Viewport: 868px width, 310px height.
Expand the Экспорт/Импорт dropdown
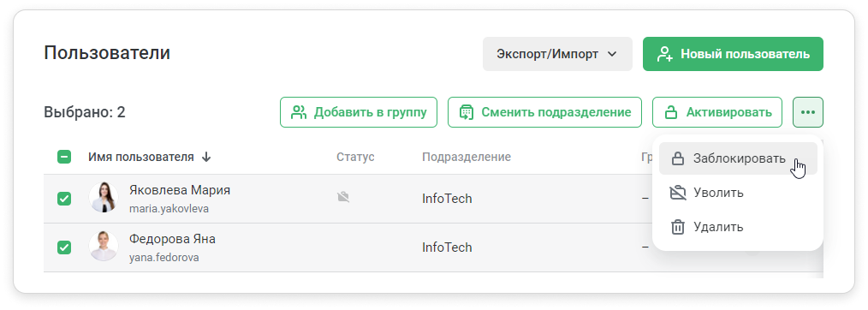coord(557,54)
